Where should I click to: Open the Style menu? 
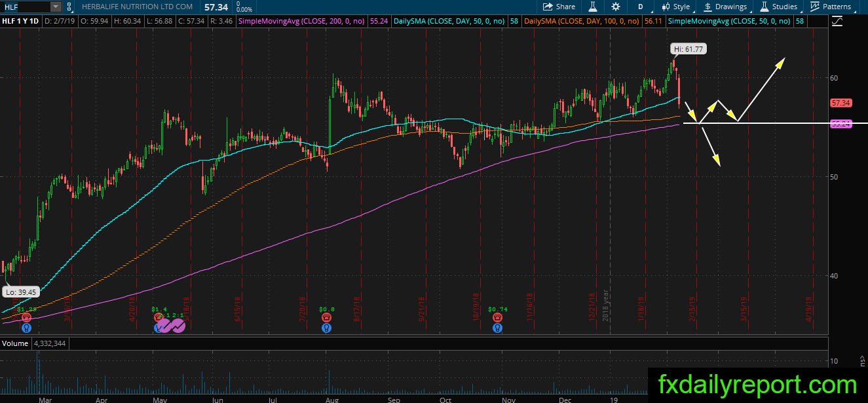pyautogui.click(x=675, y=7)
